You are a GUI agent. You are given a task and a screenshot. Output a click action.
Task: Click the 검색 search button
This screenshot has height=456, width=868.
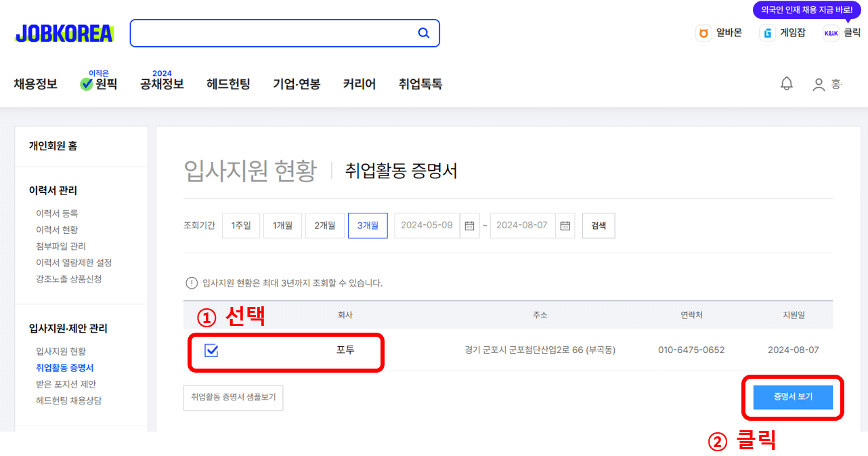tap(598, 225)
